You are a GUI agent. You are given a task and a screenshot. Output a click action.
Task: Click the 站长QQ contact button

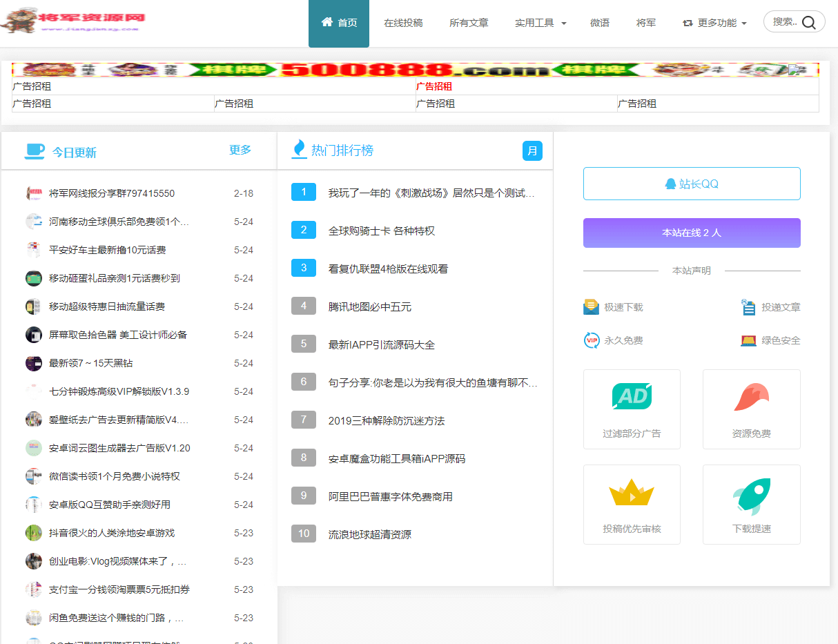pos(692,183)
